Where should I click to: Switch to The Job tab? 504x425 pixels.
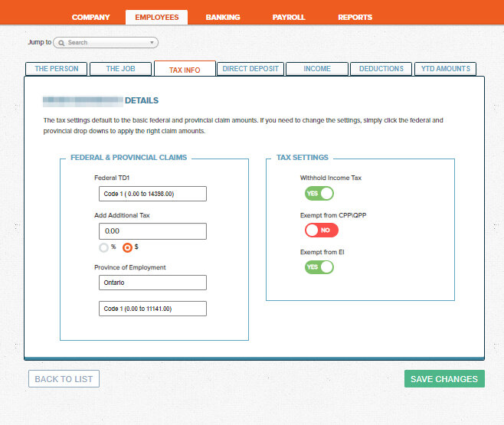(120, 69)
